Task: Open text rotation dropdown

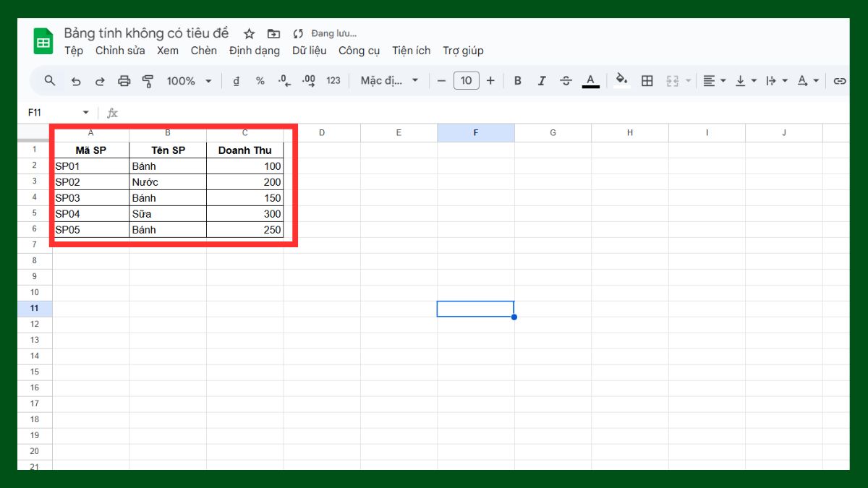Action: click(x=808, y=81)
